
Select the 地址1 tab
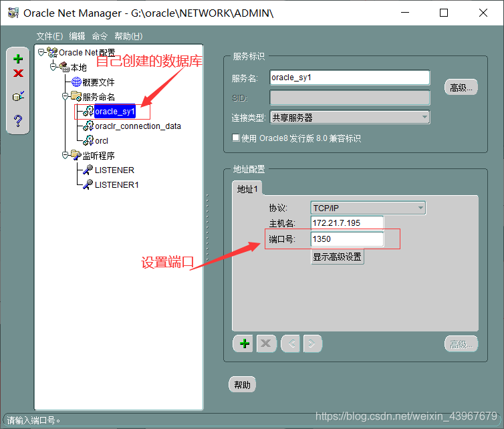coord(247,189)
